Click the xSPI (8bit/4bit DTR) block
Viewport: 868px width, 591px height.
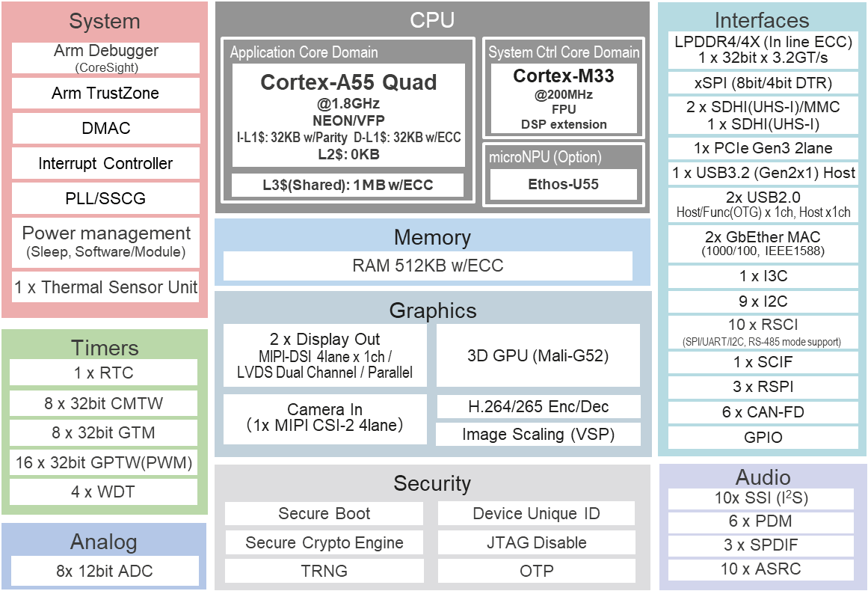pos(763,83)
